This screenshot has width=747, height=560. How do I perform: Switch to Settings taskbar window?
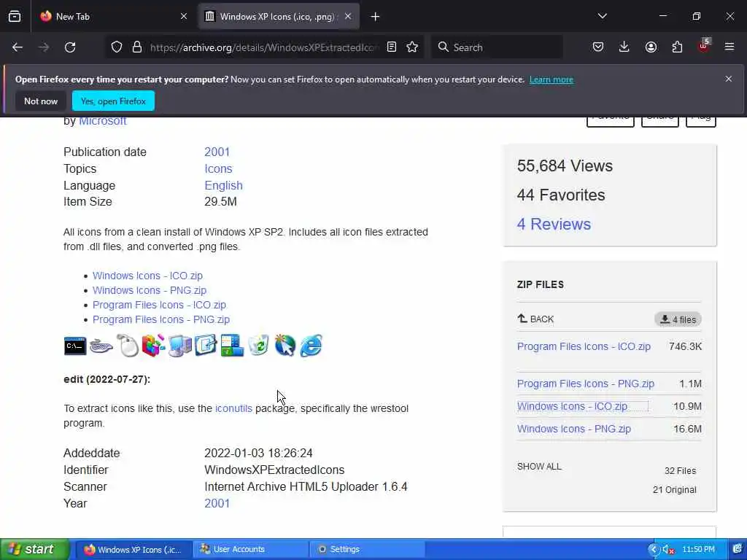(367, 550)
